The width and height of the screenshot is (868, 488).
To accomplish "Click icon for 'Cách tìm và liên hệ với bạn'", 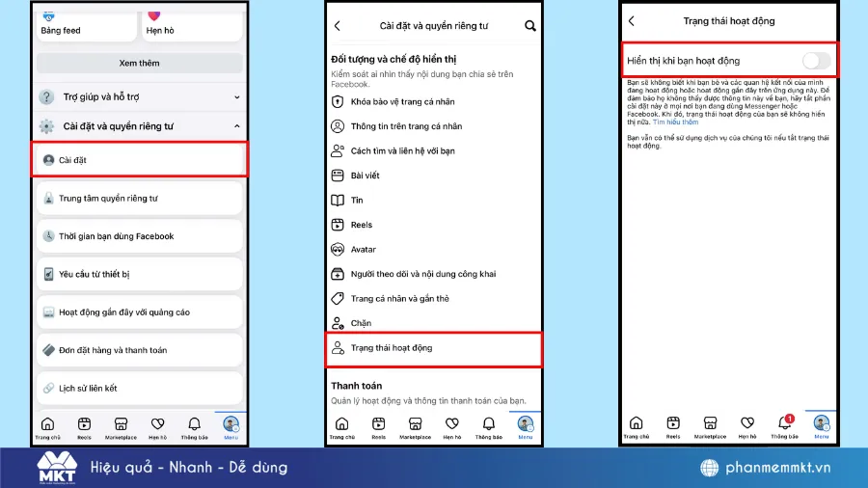I will (338, 150).
